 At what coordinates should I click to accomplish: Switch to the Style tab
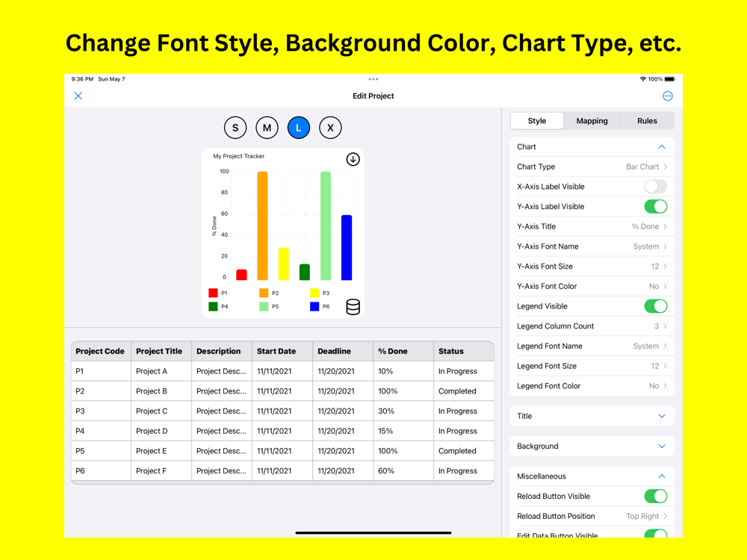[537, 121]
